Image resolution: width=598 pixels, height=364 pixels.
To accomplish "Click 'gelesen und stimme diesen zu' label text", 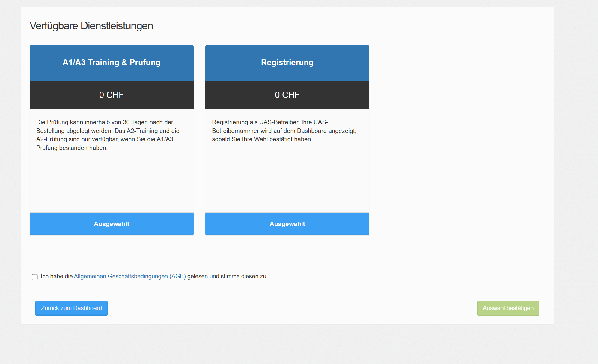I will (227, 276).
